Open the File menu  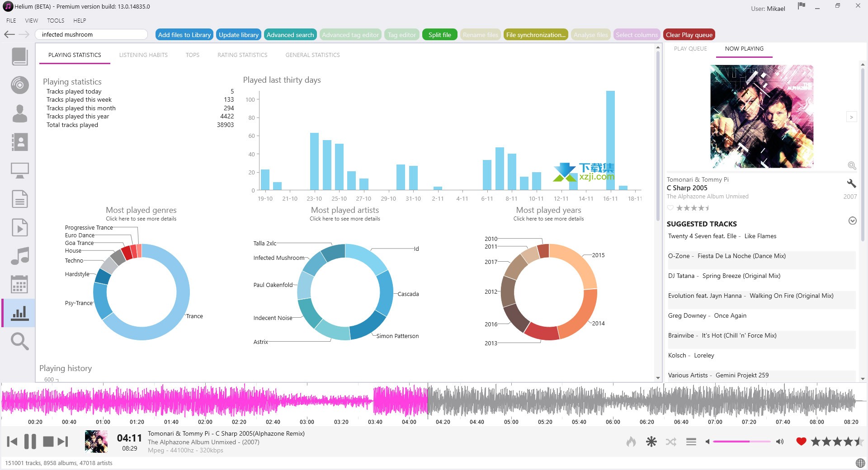tap(11, 20)
